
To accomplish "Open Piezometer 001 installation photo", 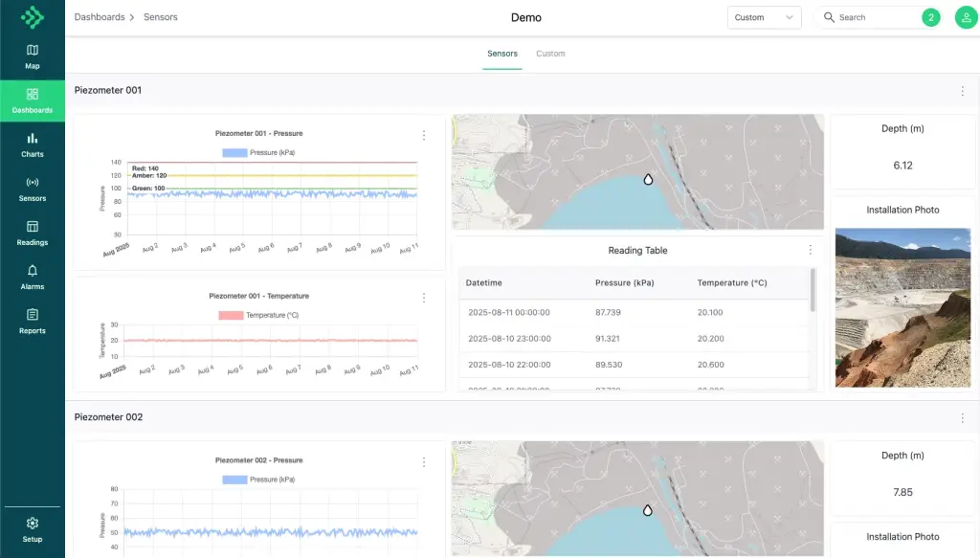I will (x=902, y=307).
